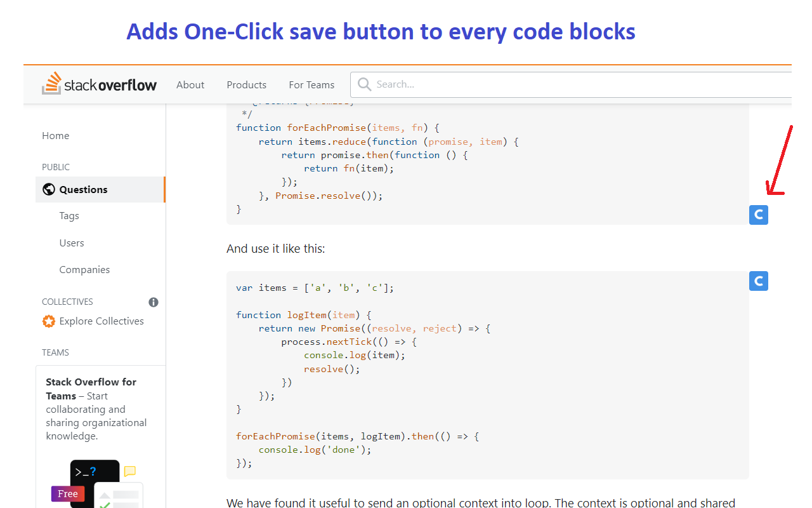Click the globe icon beside Questions

[x=49, y=189]
